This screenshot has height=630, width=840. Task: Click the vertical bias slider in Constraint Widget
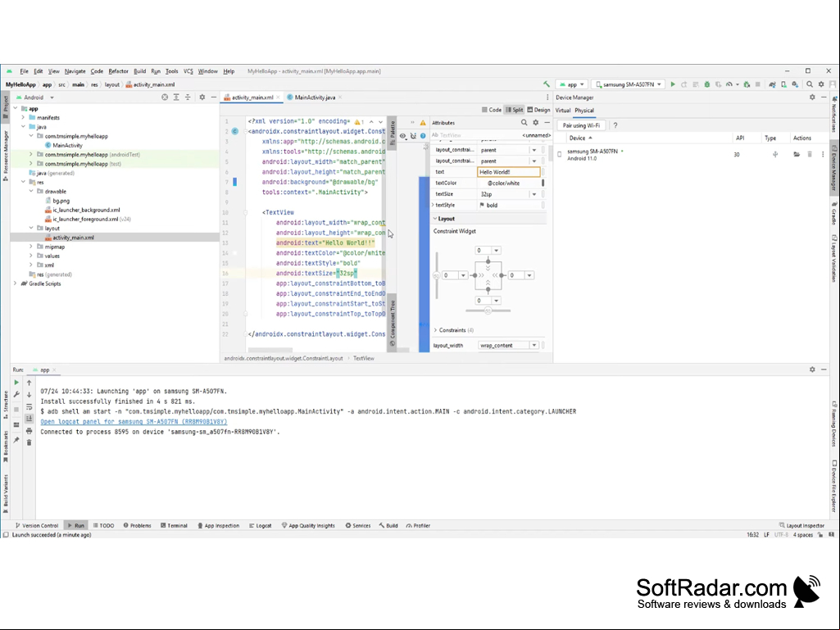pyautogui.click(x=436, y=275)
